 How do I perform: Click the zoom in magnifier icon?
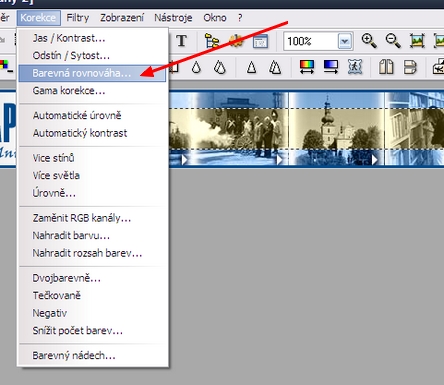[x=369, y=41]
